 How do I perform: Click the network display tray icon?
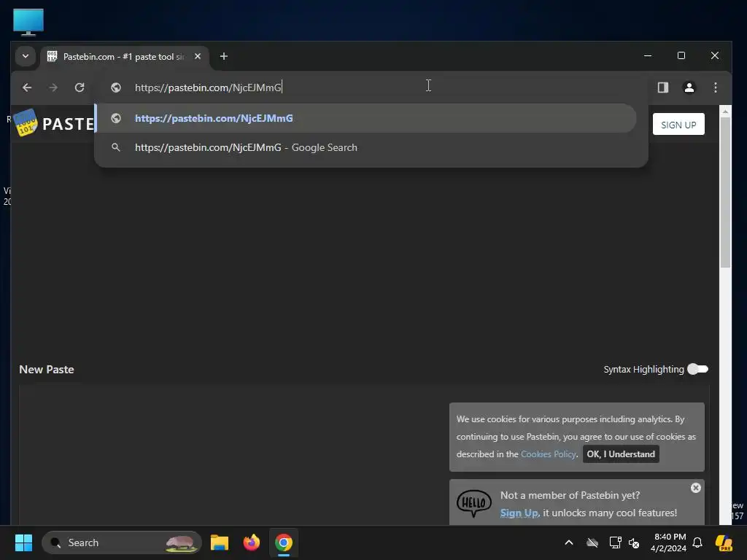(615, 542)
